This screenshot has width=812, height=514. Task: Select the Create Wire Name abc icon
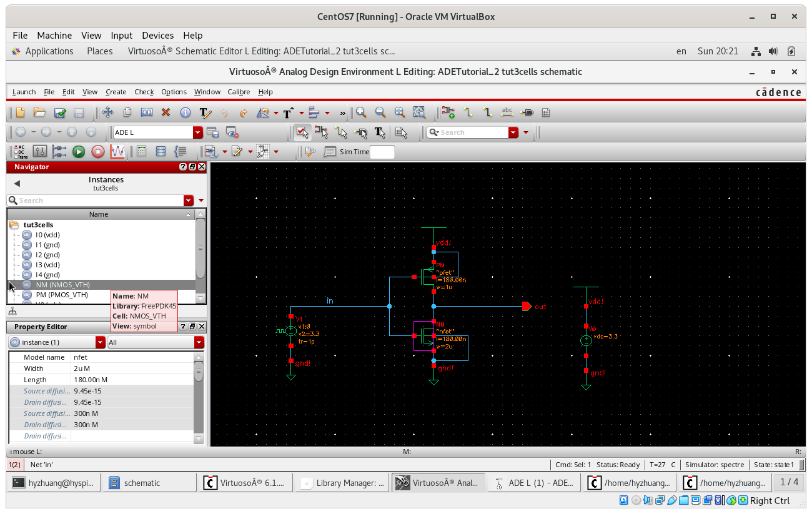tap(507, 113)
